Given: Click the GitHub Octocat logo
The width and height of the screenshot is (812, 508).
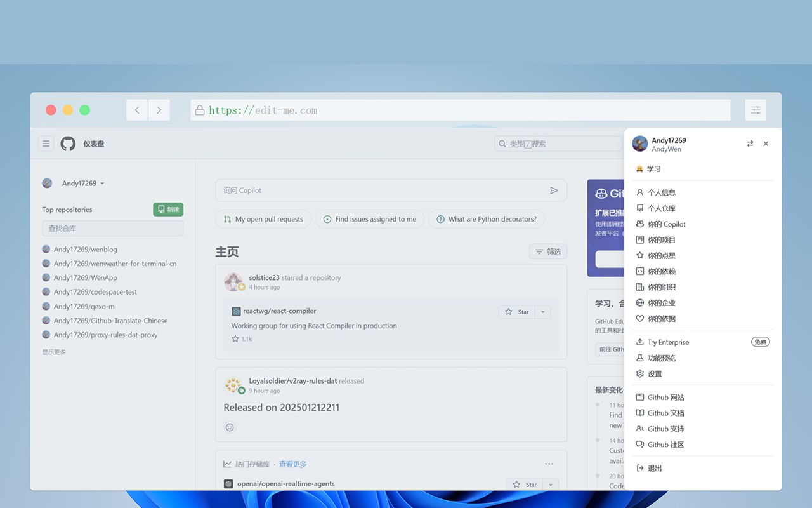Looking at the screenshot, I should coord(68,144).
